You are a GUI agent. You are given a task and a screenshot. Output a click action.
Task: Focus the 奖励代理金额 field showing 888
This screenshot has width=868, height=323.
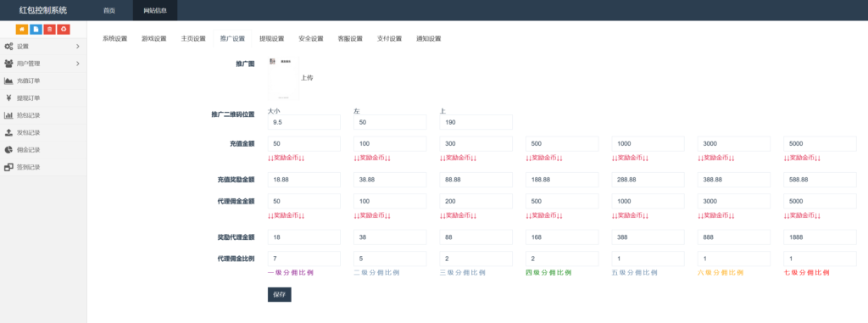[x=734, y=237]
